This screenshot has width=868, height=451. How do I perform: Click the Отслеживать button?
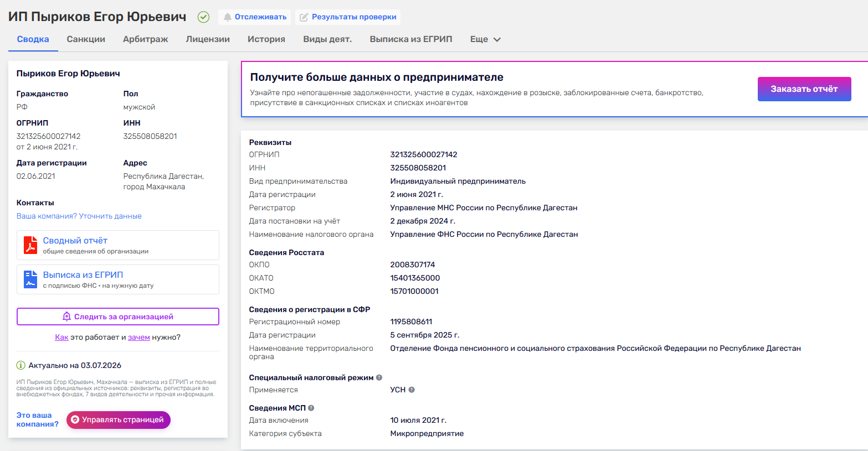click(x=255, y=17)
